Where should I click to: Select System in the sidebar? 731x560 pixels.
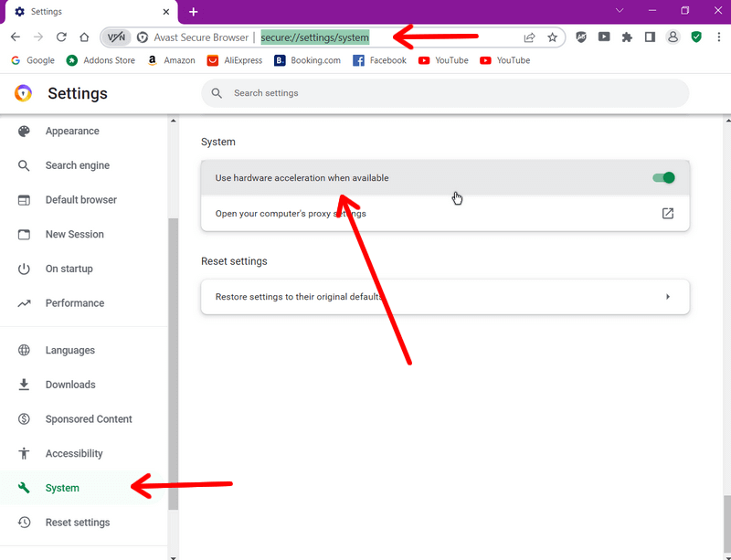(62, 488)
